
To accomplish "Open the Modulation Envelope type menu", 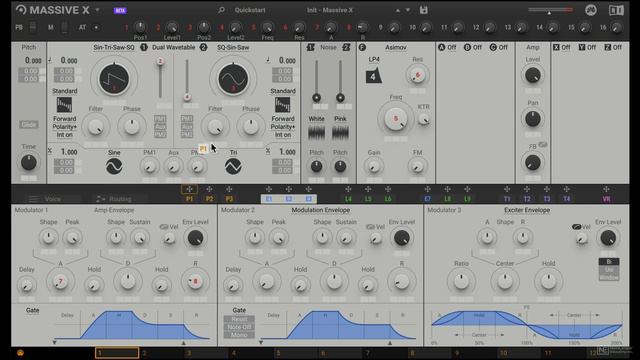I will coord(320,210).
